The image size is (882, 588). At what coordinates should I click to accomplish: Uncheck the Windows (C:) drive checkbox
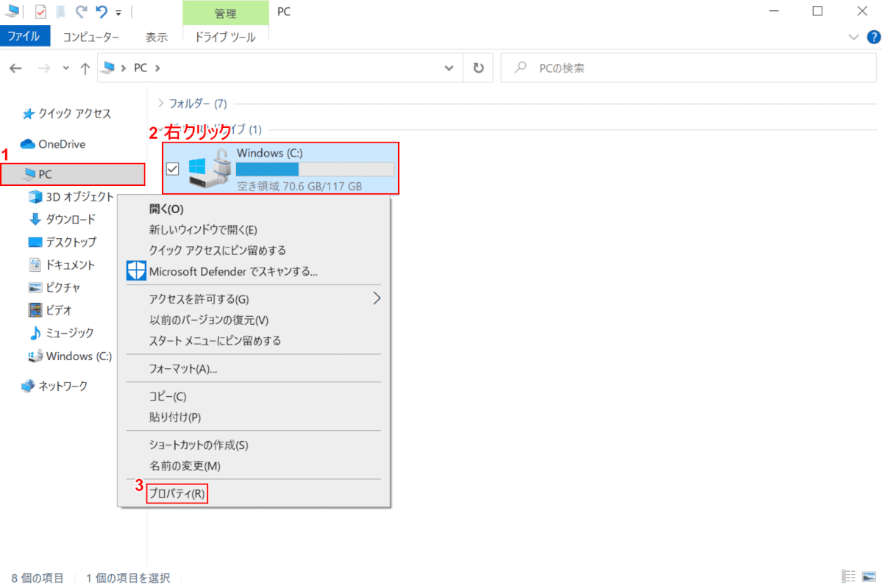[x=173, y=168]
